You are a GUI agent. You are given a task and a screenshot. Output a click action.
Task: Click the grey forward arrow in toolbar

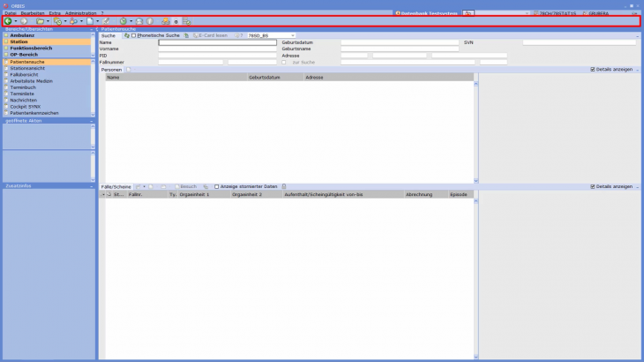(x=24, y=21)
